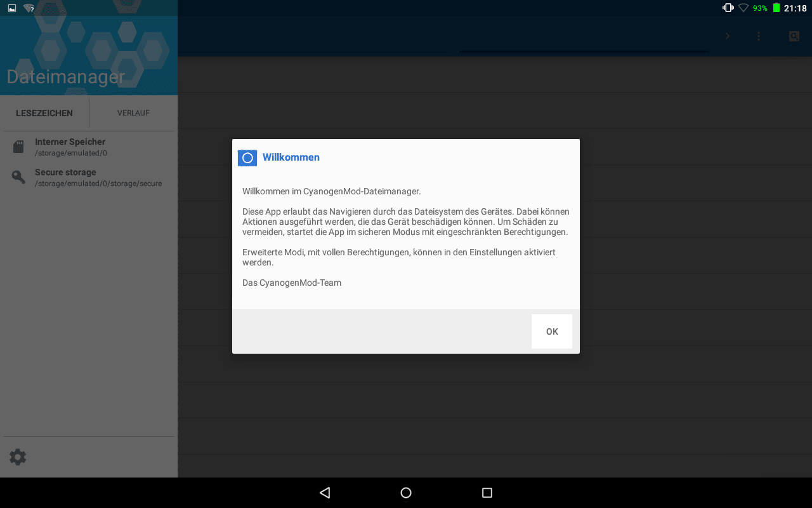Open the three-dot overflow menu

pos(759,36)
